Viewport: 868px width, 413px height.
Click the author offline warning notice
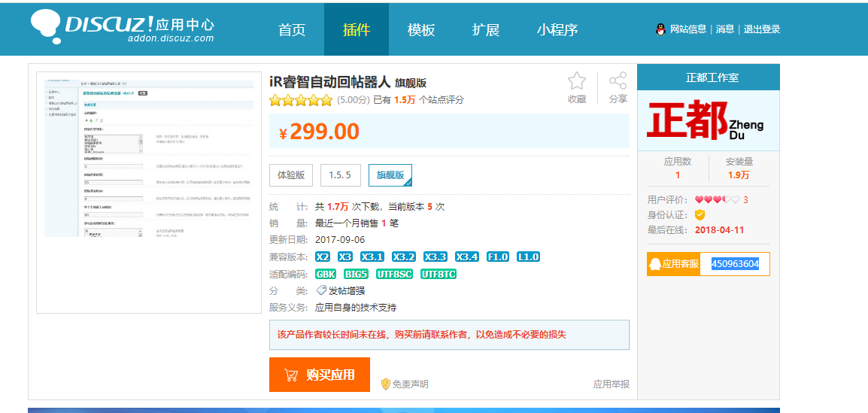pyautogui.click(x=449, y=335)
